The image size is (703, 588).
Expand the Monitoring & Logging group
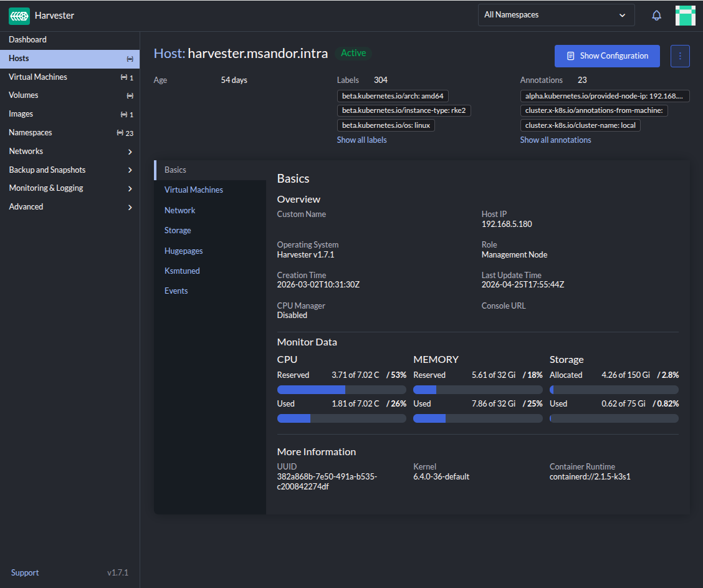pos(130,188)
